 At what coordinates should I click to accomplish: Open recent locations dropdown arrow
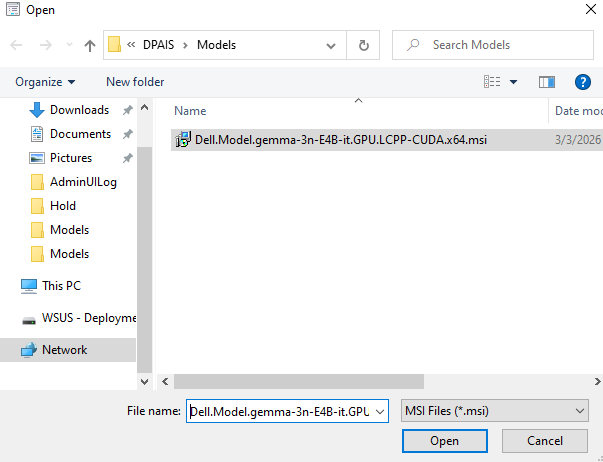coord(69,45)
